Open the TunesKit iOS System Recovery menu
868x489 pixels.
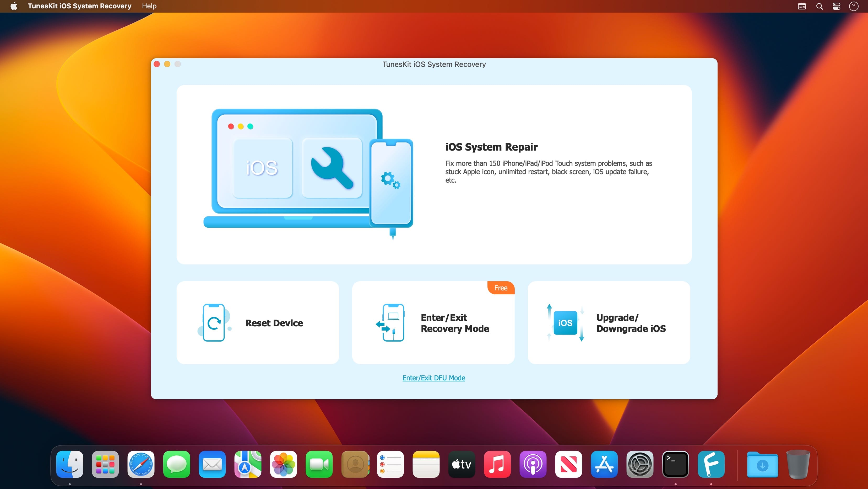tap(79, 6)
